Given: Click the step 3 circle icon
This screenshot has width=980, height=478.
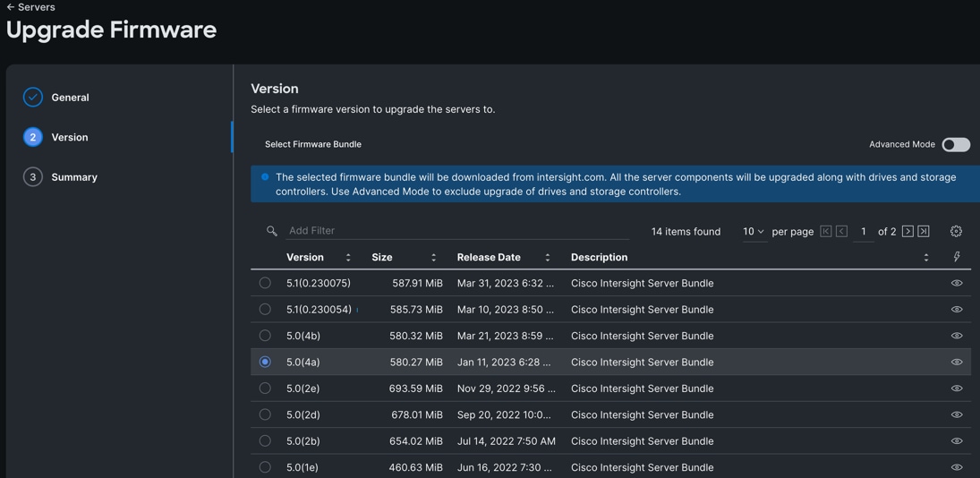Looking at the screenshot, I should pyautogui.click(x=32, y=177).
